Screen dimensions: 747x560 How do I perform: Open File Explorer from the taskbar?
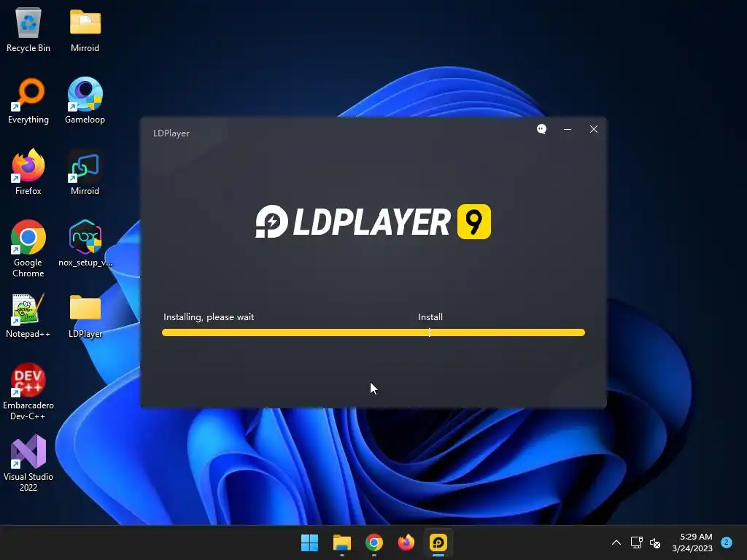pyautogui.click(x=342, y=542)
